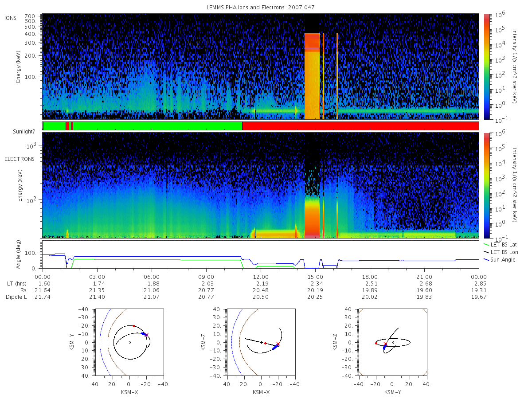Click the Rs value '21.64'

click(43, 290)
